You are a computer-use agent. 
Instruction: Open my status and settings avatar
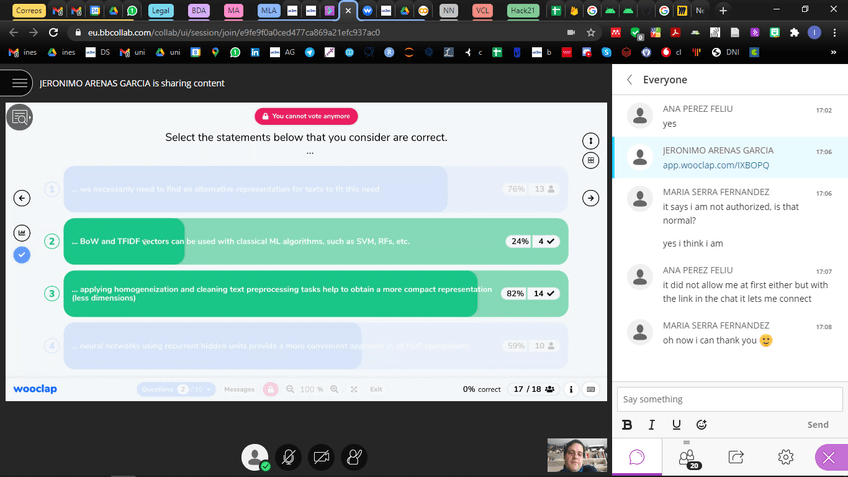point(255,457)
